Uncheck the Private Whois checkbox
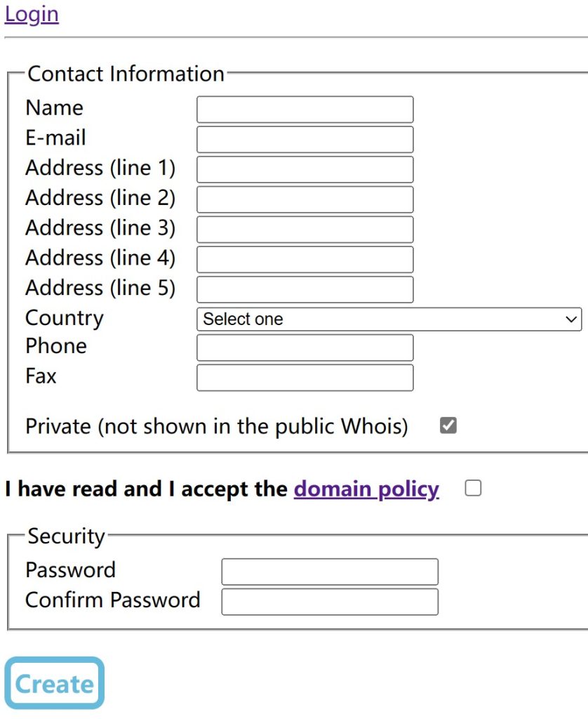Image resolution: width=588 pixels, height=719 pixels. (x=448, y=425)
